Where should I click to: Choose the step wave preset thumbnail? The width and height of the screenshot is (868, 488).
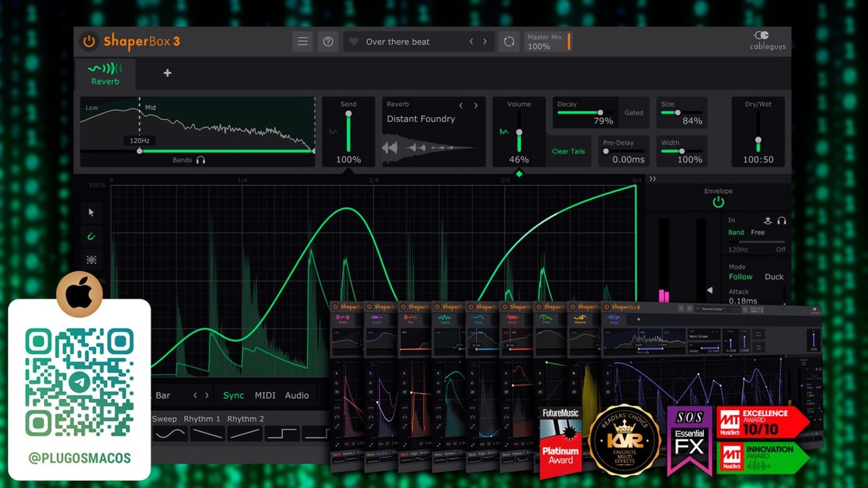tap(282, 434)
